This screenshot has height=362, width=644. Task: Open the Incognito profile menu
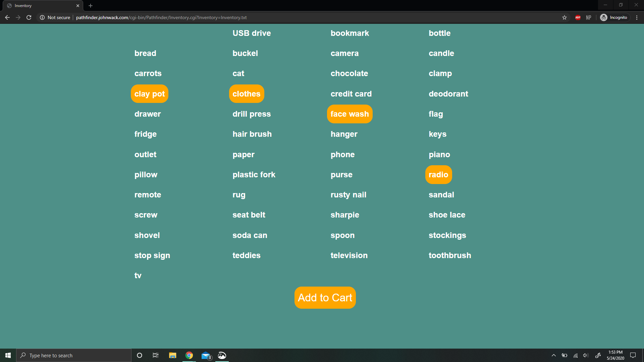614,17
